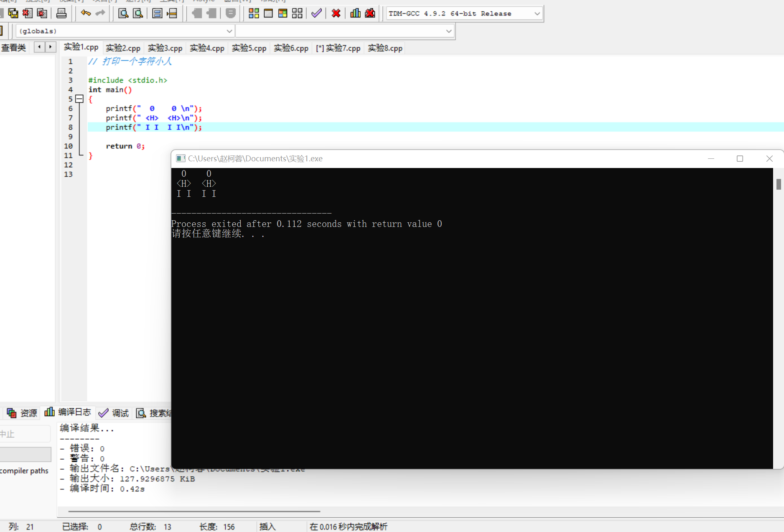Click the Close All files toolbar icon

pyautogui.click(x=42, y=13)
